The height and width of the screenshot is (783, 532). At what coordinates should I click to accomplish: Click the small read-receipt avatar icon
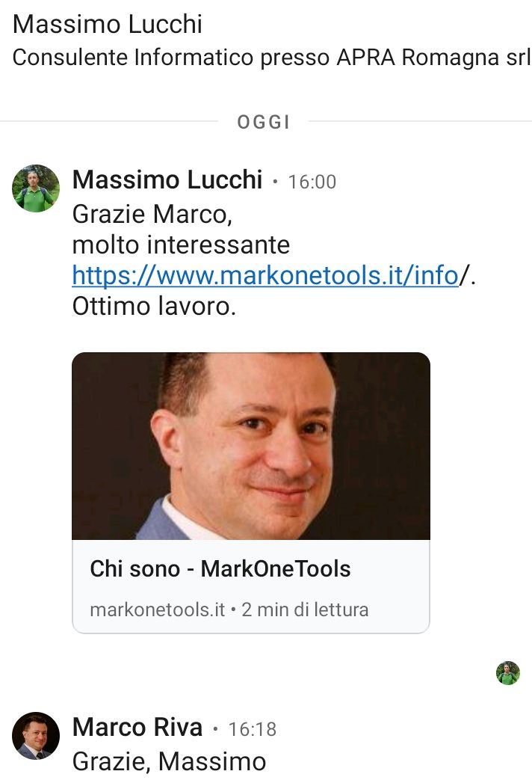508,672
